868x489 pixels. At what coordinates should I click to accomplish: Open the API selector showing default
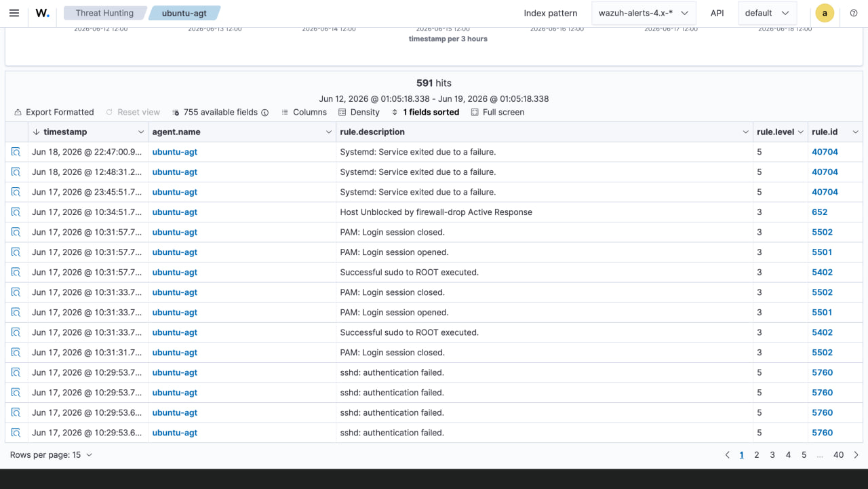767,13
